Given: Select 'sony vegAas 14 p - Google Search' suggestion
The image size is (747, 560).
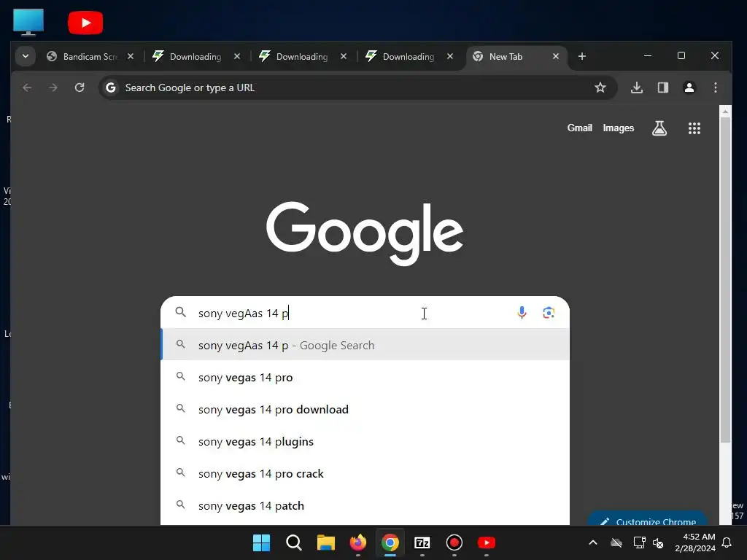Looking at the screenshot, I should coord(365,345).
